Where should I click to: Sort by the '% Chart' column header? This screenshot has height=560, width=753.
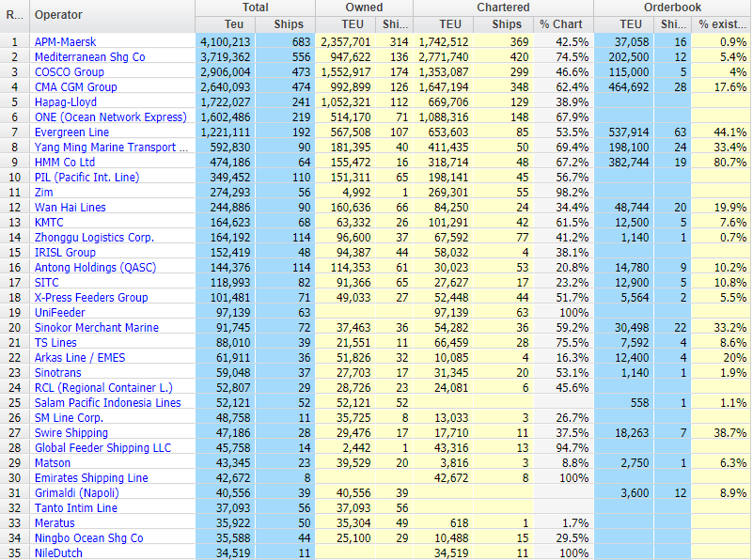tap(563, 24)
